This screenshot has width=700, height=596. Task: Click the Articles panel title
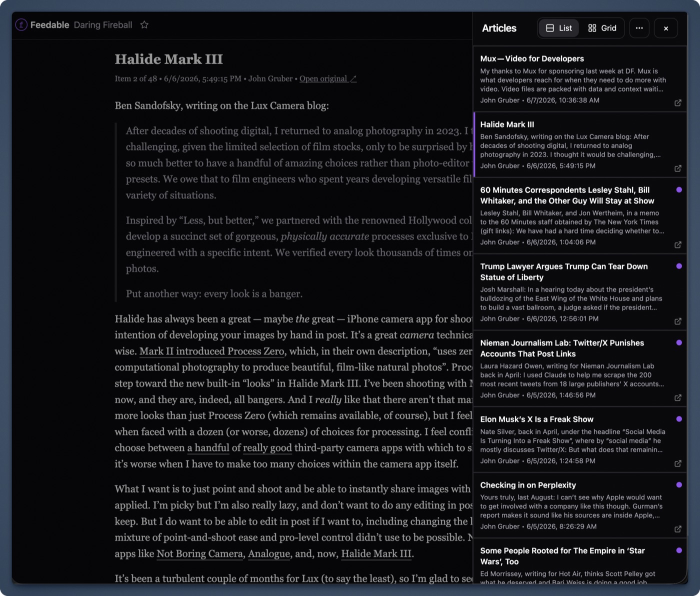499,28
